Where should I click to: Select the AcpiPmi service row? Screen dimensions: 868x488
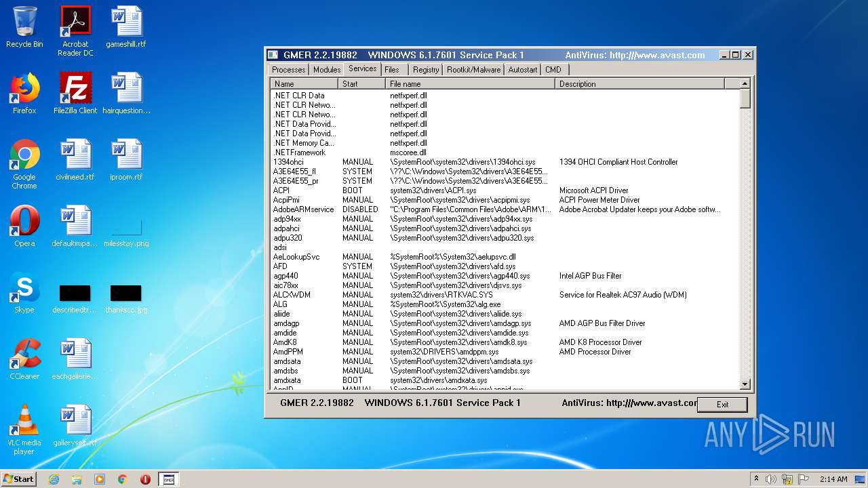[x=505, y=200]
